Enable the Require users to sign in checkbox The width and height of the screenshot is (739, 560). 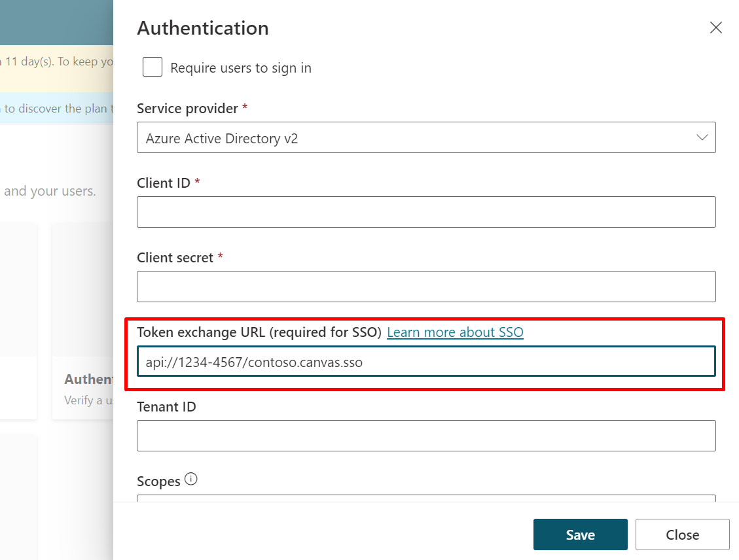[x=152, y=67]
